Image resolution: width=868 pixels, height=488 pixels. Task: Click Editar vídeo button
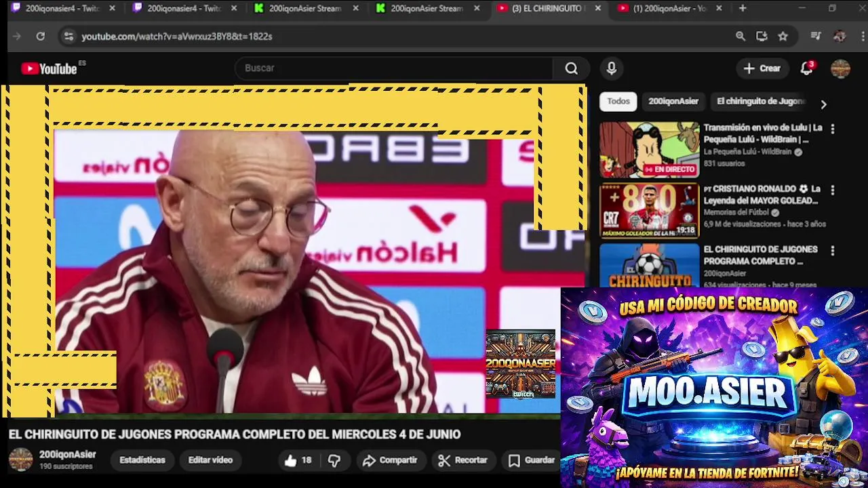pyautogui.click(x=210, y=460)
